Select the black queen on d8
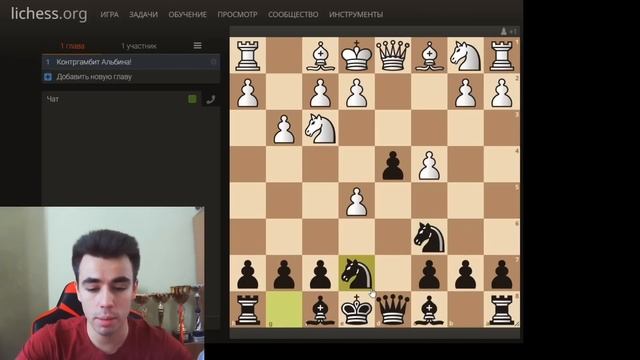This screenshot has height=360, width=640. [393, 309]
